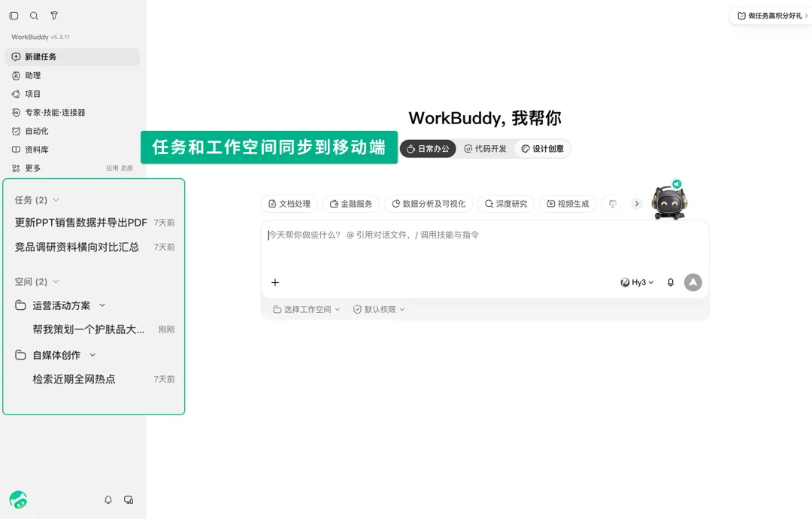812x519 pixels.
Task: Click the plus attachment icon
Action: coord(275,282)
